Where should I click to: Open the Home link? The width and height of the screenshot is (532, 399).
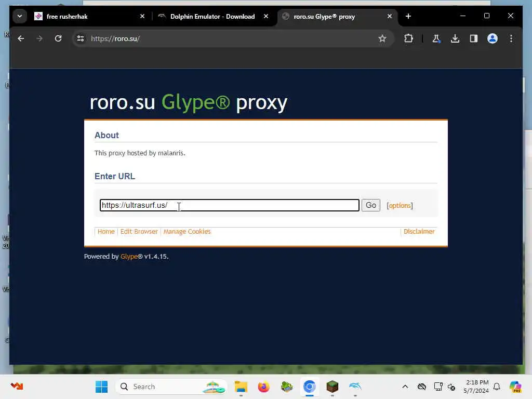pyautogui.click(x=106, y=231)
